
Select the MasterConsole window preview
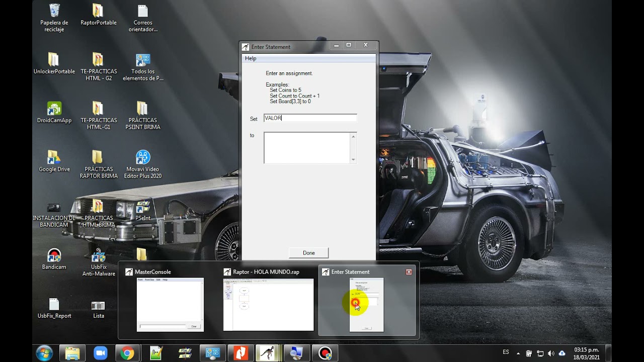(x=170, y=300)
